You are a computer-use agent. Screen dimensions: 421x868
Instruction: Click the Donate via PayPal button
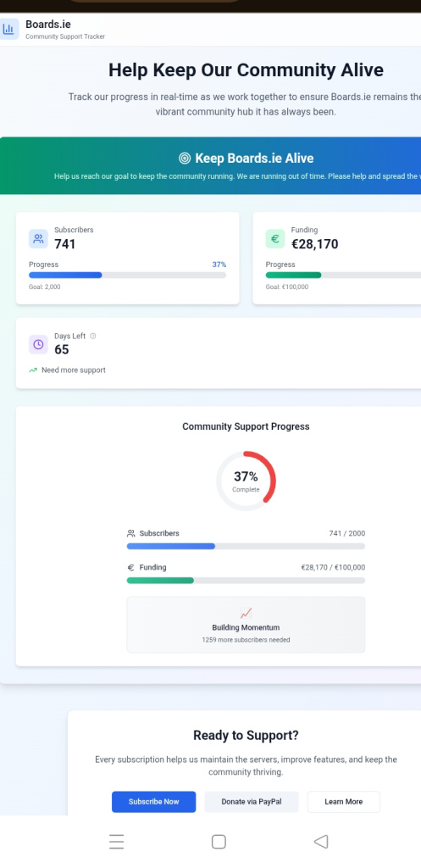click(252, 802)
